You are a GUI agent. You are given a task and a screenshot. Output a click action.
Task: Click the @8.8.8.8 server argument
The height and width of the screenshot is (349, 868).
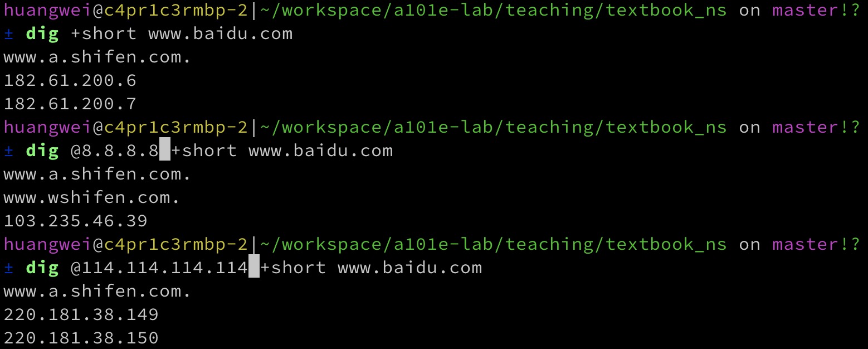[115, 151]
